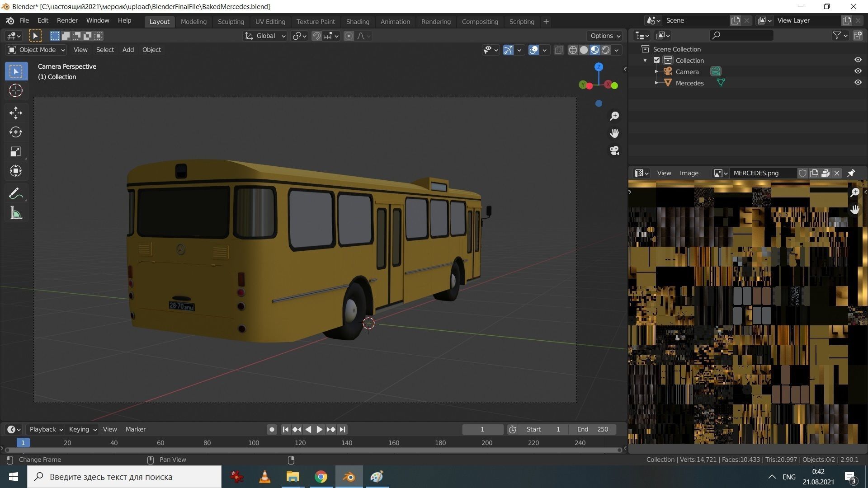Screen dimensions: 868x488
Task: Switch to the UV Editing workspace tab
Action: 270,21
